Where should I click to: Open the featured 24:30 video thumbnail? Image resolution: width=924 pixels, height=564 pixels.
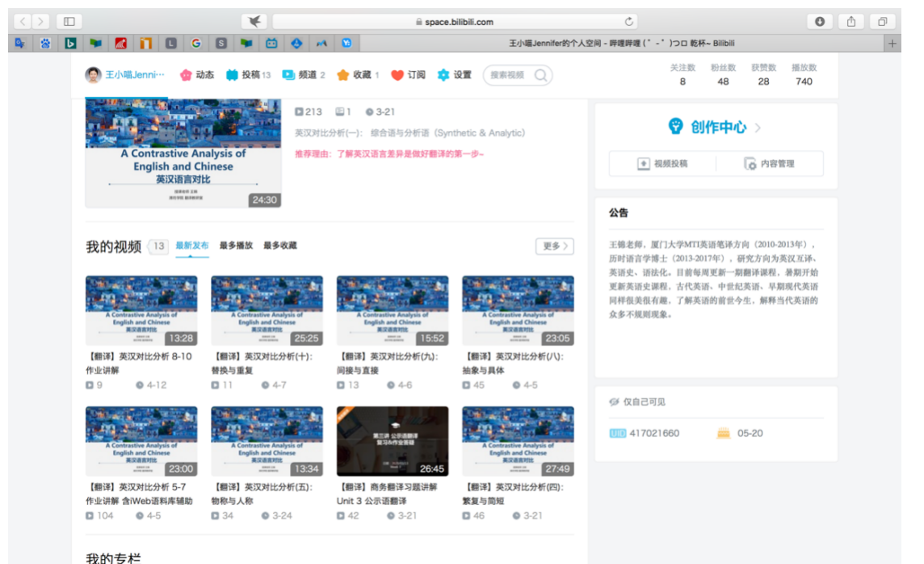click(x=183, y=154)
